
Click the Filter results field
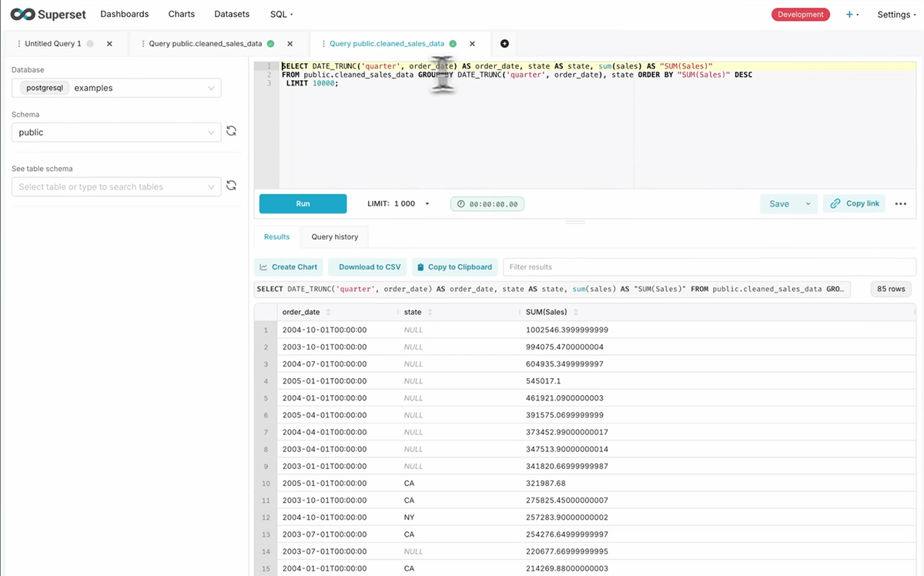pos(708,267)
